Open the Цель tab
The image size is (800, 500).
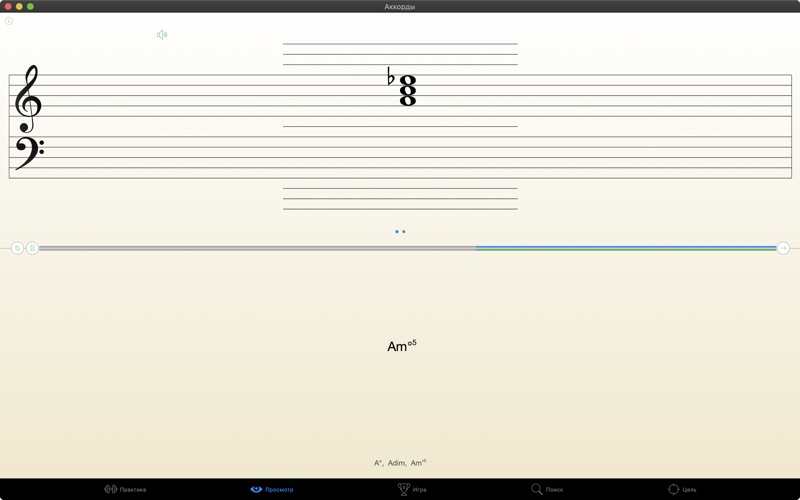[682, 489]
